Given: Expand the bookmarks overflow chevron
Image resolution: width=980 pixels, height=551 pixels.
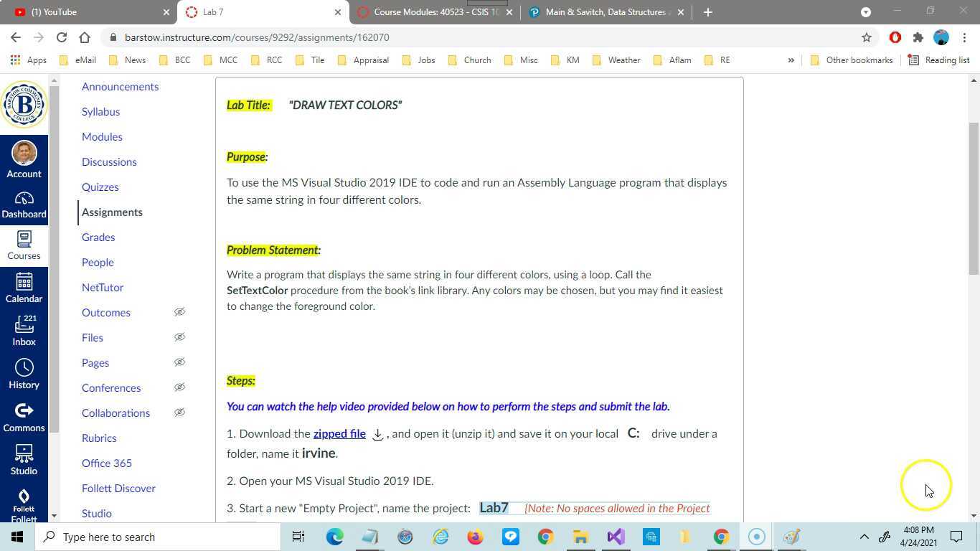Looking at the screenshot, I should click(x=791, y=60).
